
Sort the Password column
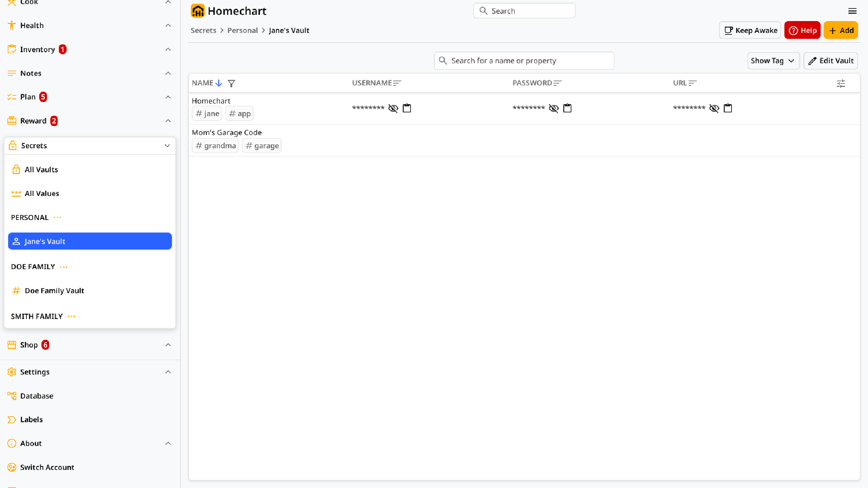558,83
